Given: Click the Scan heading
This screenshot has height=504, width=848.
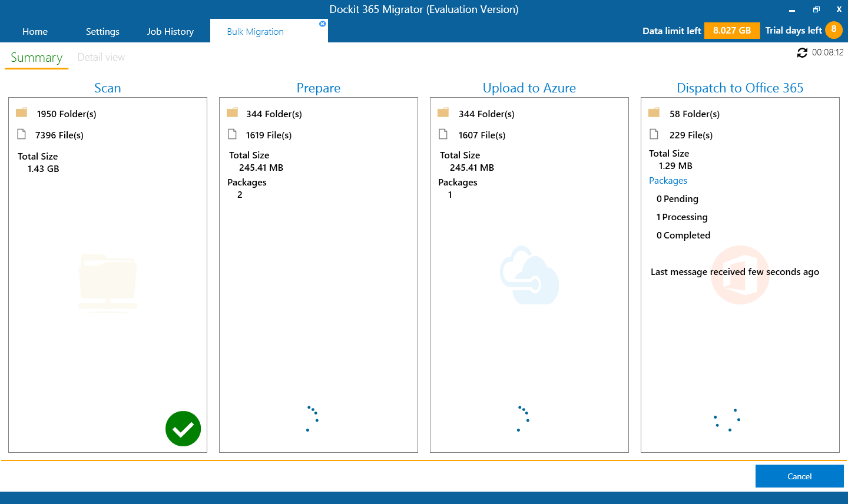Looking at the screenshot, I should pyautogui.click(x=108, y=88).
